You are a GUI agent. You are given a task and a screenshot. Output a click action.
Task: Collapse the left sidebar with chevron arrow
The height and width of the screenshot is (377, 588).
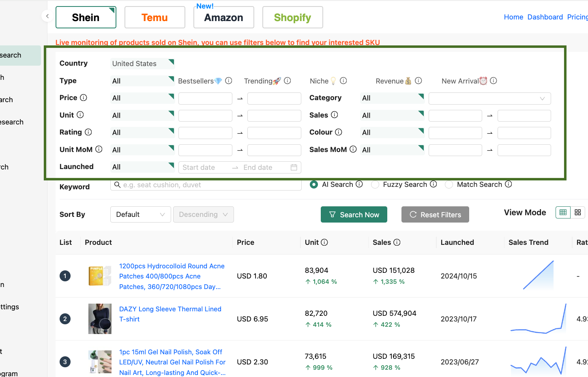tap(47, 16)
